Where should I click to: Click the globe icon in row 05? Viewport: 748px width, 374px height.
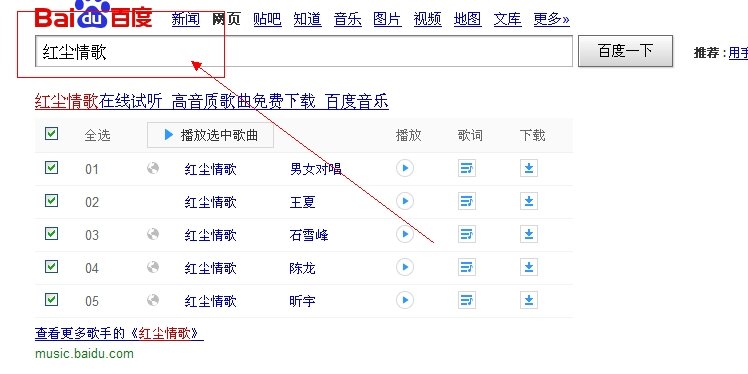click(x=153, y=300)
